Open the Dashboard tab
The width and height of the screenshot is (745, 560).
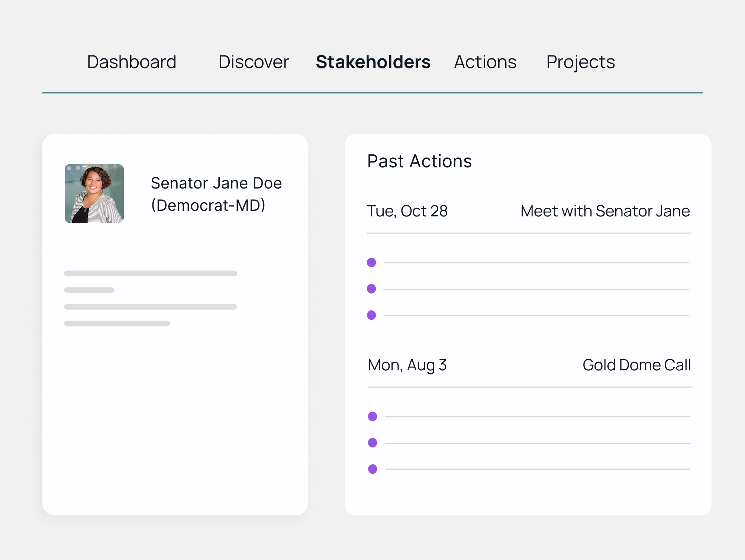point(131,62)
